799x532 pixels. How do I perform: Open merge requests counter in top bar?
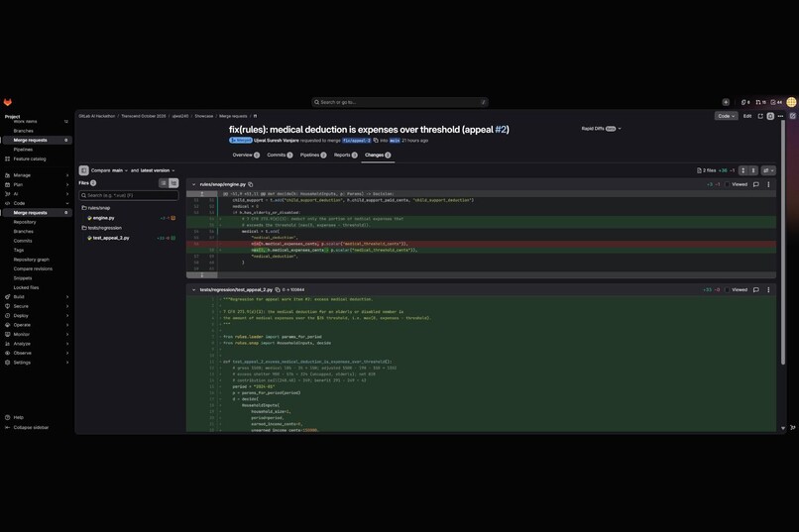point(760,102)
